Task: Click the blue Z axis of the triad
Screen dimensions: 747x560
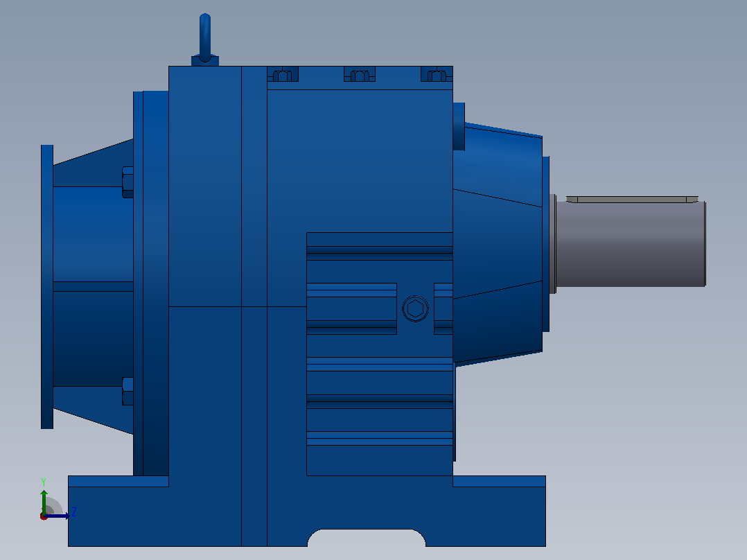Action: pos(57,516)
